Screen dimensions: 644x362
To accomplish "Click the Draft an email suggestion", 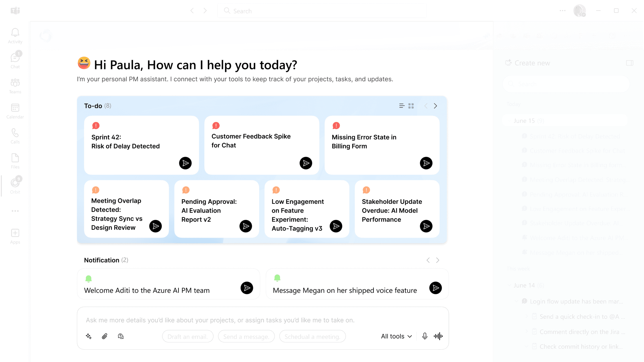I will tap(188, 336).
